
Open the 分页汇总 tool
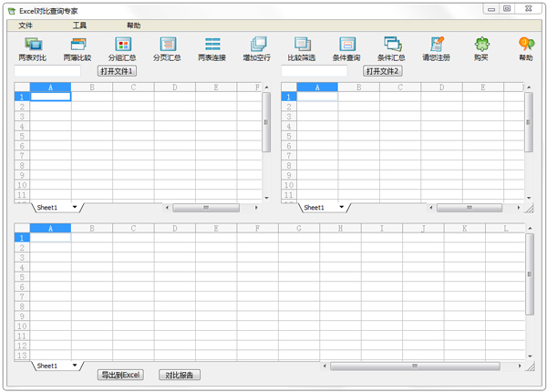tap(167, 49)
